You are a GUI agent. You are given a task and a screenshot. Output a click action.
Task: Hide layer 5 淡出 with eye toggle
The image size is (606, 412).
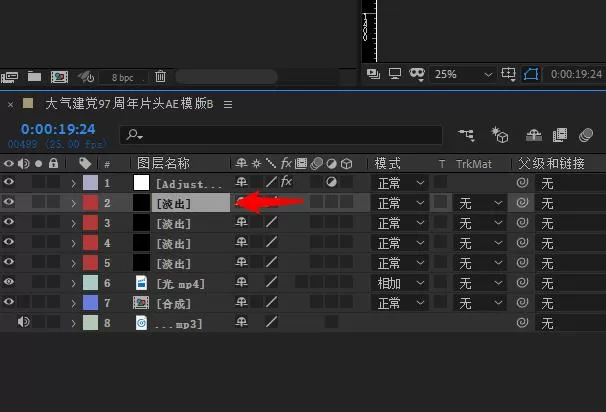(x=9, y=262)
